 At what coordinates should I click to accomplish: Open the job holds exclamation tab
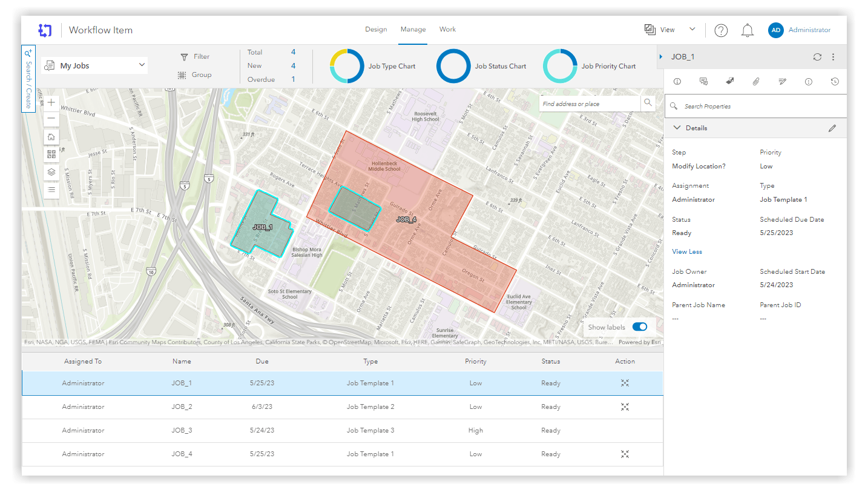coord(809,81)
